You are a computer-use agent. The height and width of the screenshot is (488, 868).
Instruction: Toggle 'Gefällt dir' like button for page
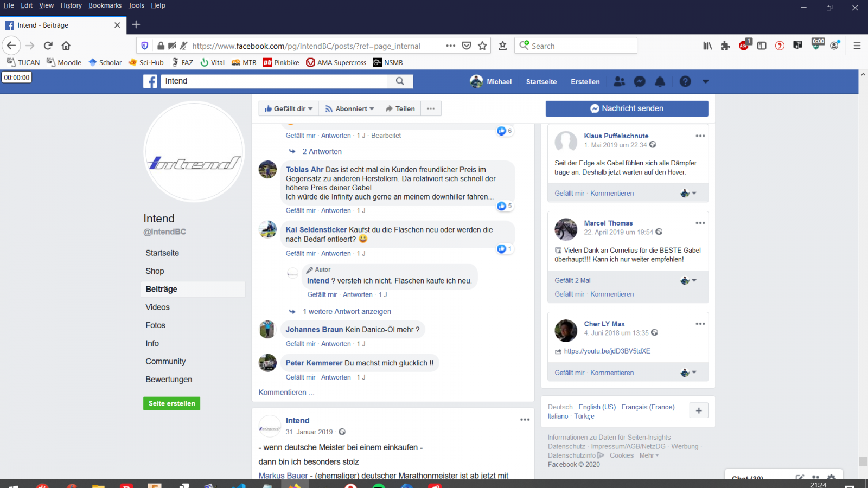click(x=289, y=109)
